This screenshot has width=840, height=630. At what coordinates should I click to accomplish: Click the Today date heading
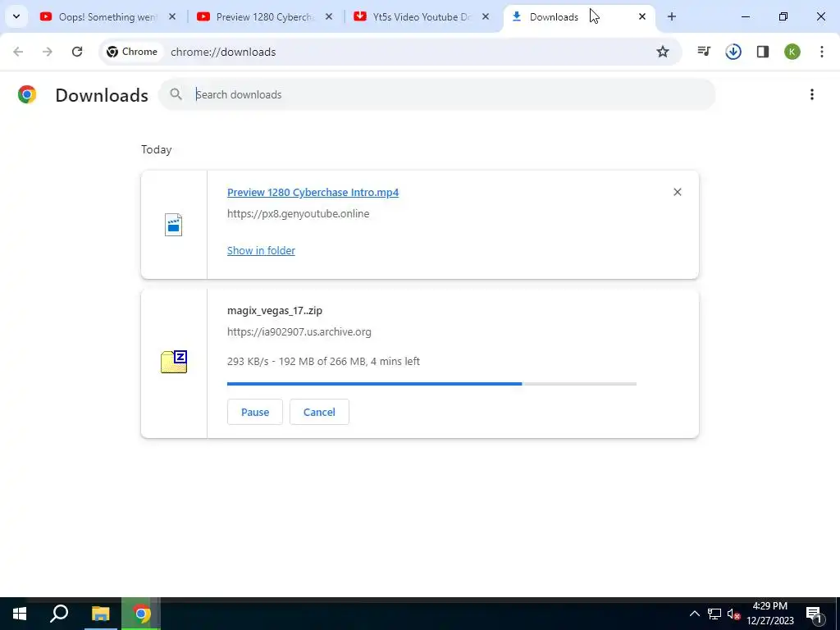tap(157, 149)
